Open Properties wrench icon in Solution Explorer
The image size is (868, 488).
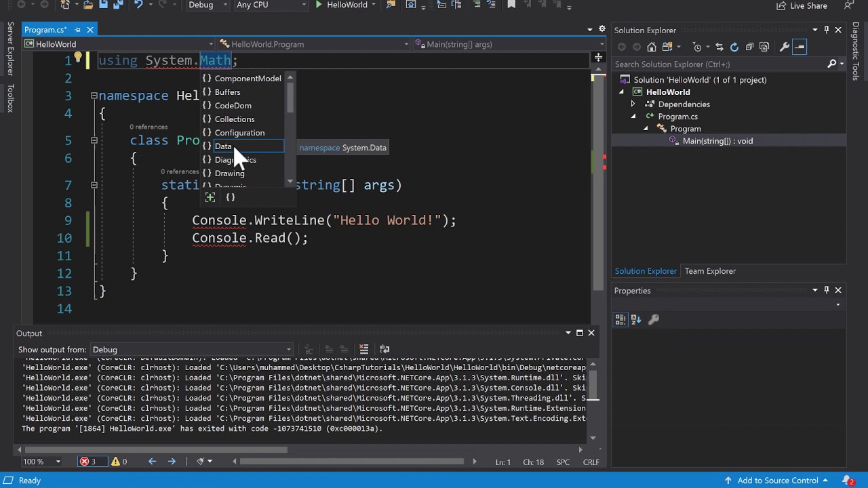tap(785, 47)
